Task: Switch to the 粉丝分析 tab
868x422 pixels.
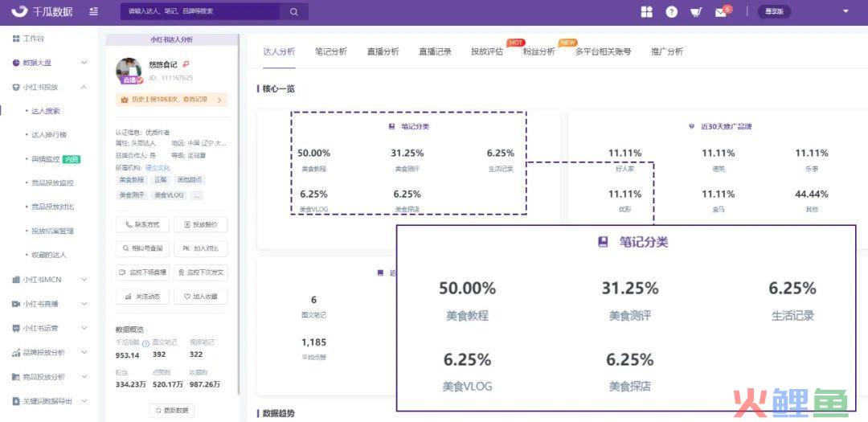Action: tap(538, 51)
